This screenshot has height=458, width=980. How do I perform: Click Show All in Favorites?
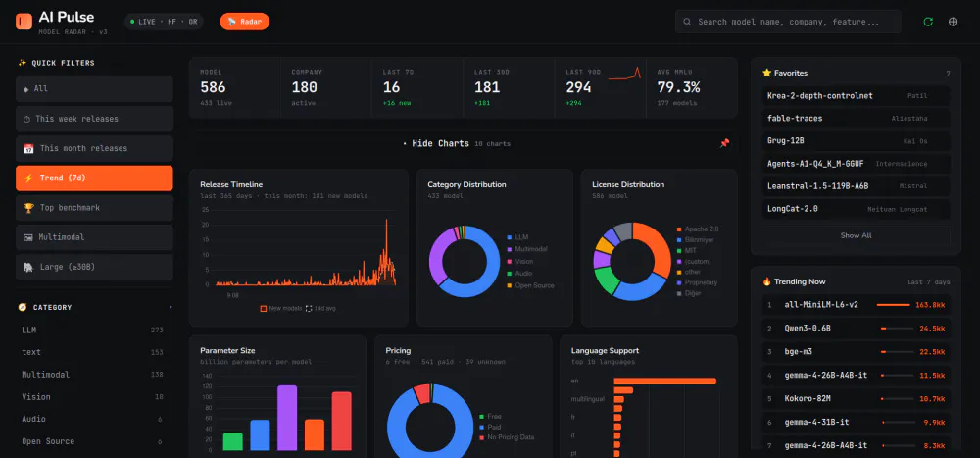(856, 236)
